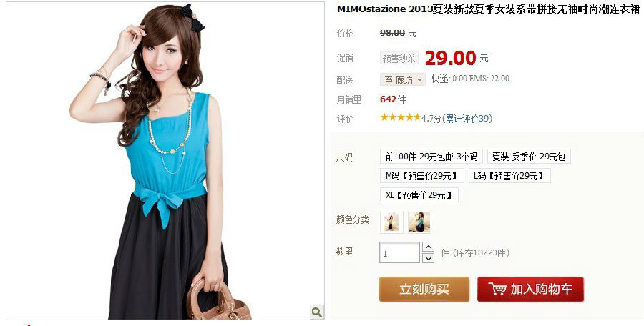Click the 立刻购买 buy now button
644x326 pixels.
click(424, 289)
